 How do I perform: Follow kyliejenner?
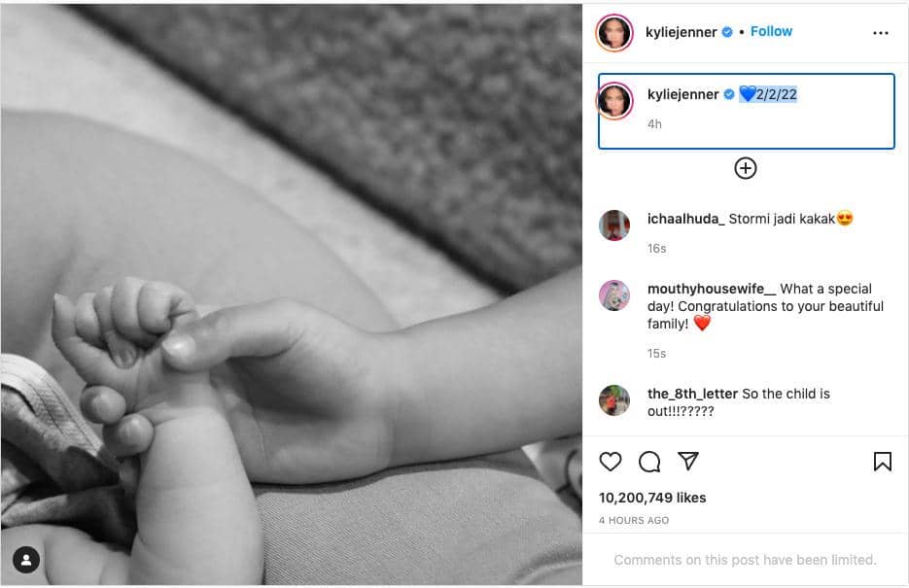coord(771,31)
